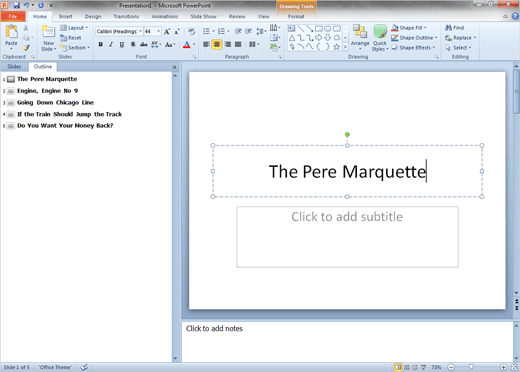
Task: Toggle Bold formatting
Action: [100, 44]
